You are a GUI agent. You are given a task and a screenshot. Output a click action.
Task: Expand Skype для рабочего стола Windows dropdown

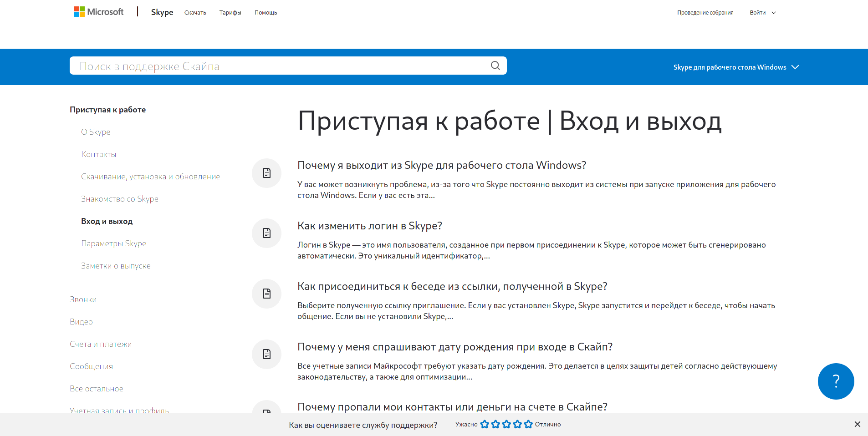pos(736,67)
